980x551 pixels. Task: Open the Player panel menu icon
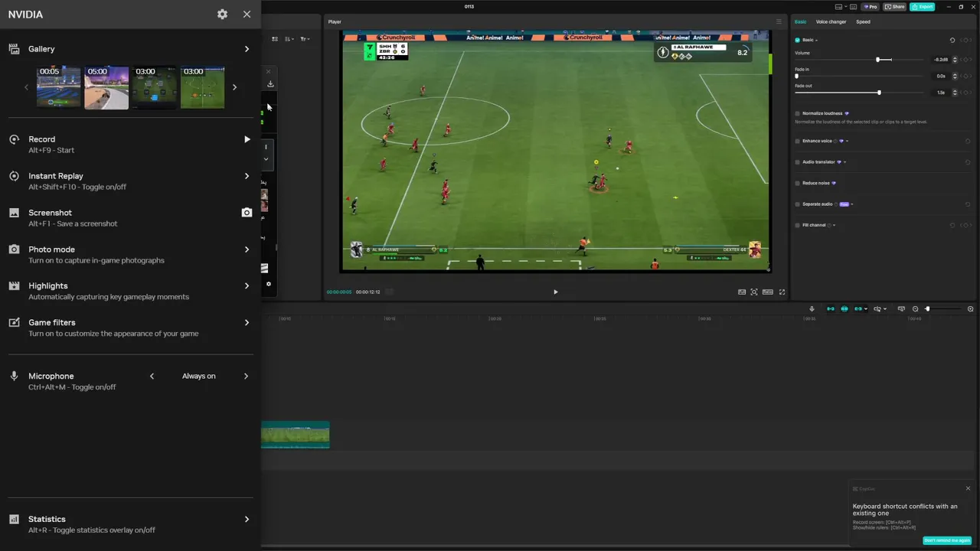point(779,21)
